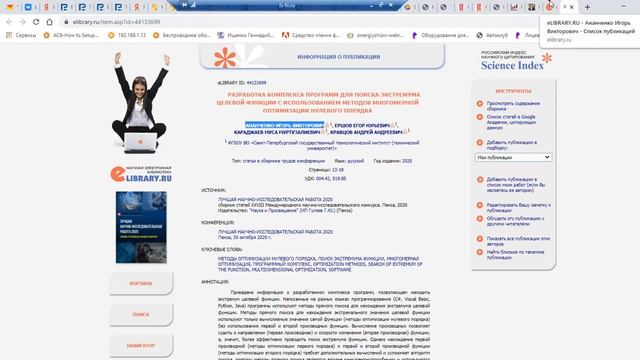Open conference link Лучшая научно-исследовательская работа 2020
Screen dimensions: 640x360
(x=275, y=232)
